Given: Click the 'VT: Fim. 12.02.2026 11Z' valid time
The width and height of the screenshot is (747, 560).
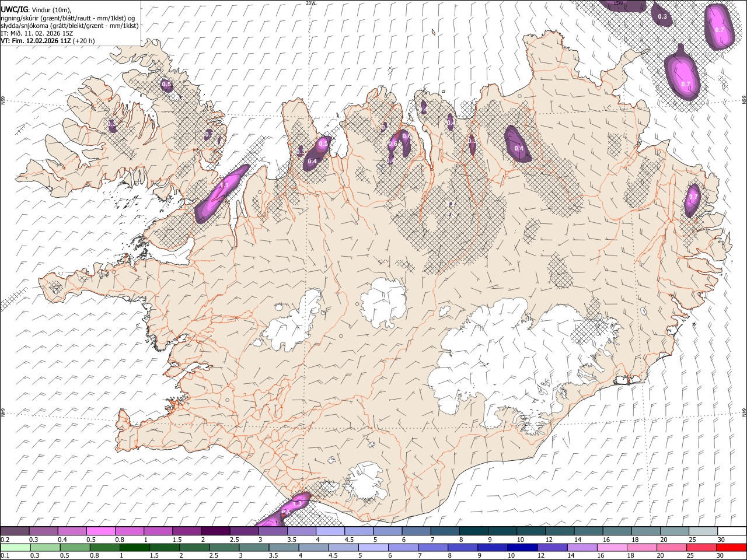Looking at the screenshot, I should 36,41.
